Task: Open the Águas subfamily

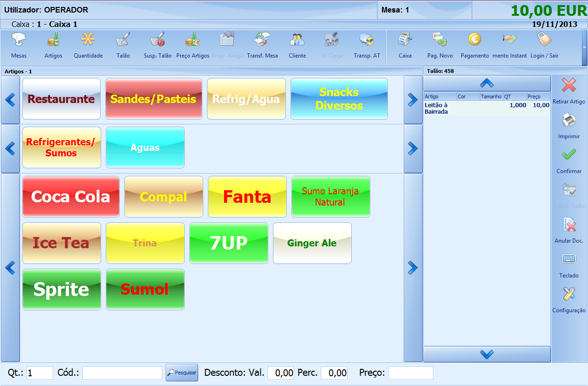Action: (x=145, y=148)
